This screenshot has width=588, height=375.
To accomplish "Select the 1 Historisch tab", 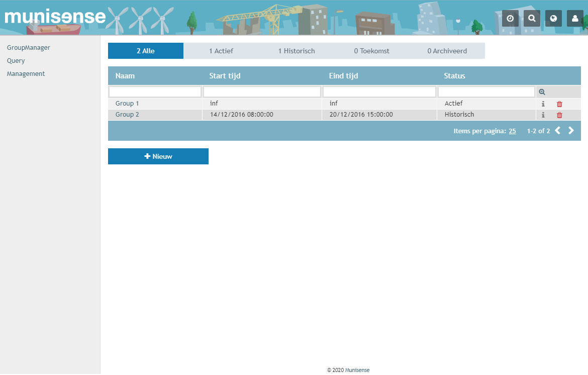I will tap(297, 51).
